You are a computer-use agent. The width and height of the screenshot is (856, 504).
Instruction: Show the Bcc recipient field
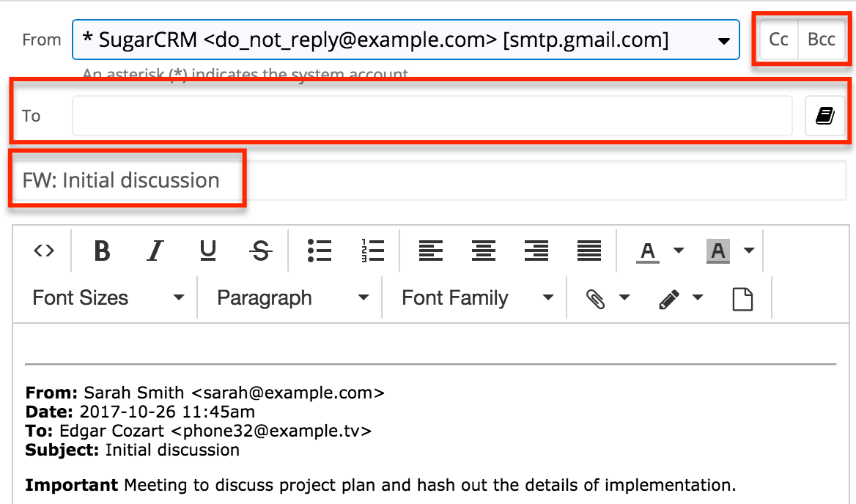coord(821,40)
